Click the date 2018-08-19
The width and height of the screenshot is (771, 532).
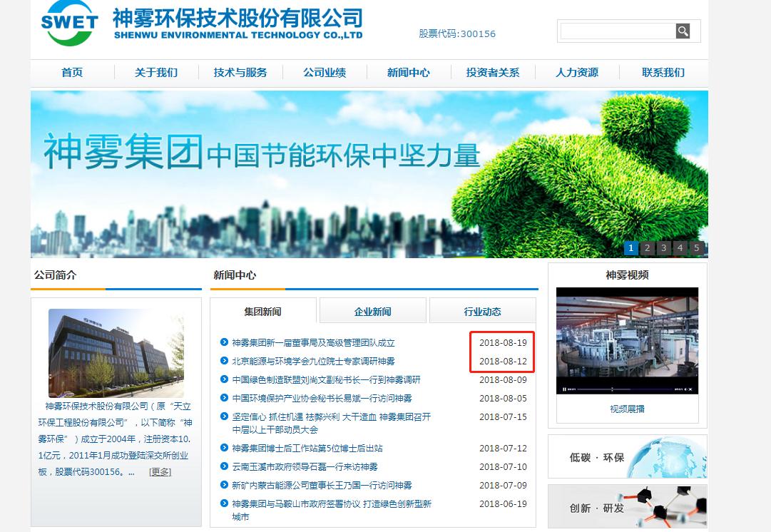tap(503, 343)
